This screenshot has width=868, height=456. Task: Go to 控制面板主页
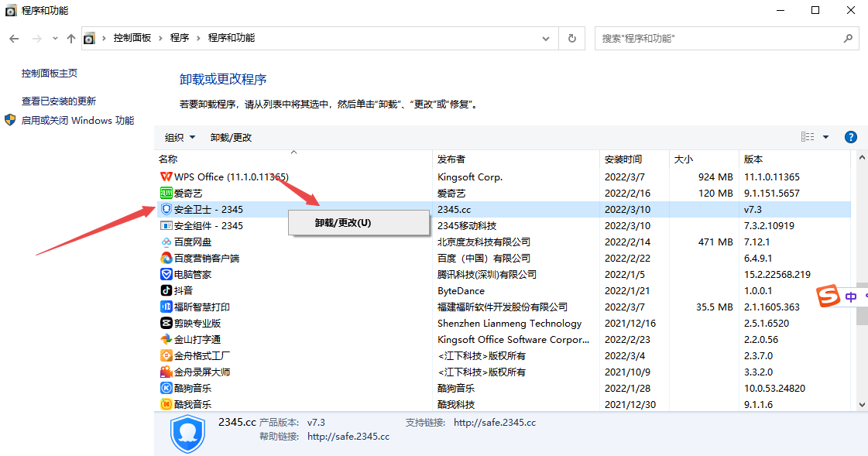click(50, 74)
